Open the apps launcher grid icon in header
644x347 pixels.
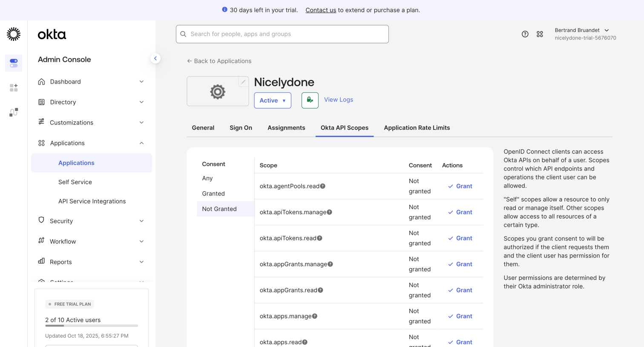[540, 34]
